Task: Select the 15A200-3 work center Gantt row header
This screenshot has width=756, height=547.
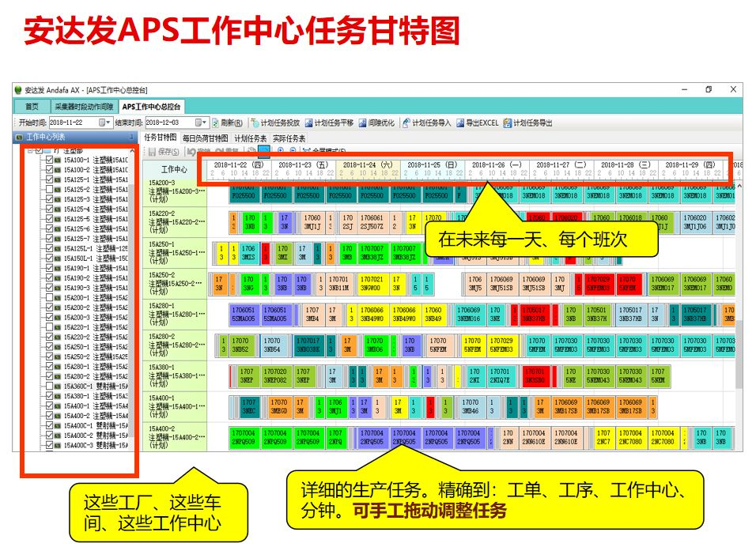Action: point(175,192)
